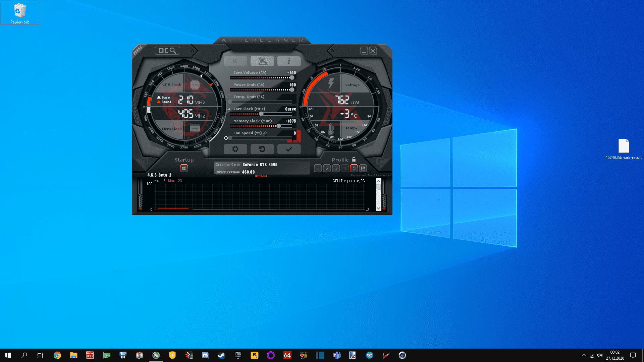This screenshot has width=644, height=362.
Task: Open Papierkorb recycle bin desktop icon
Action: [20, 13]
